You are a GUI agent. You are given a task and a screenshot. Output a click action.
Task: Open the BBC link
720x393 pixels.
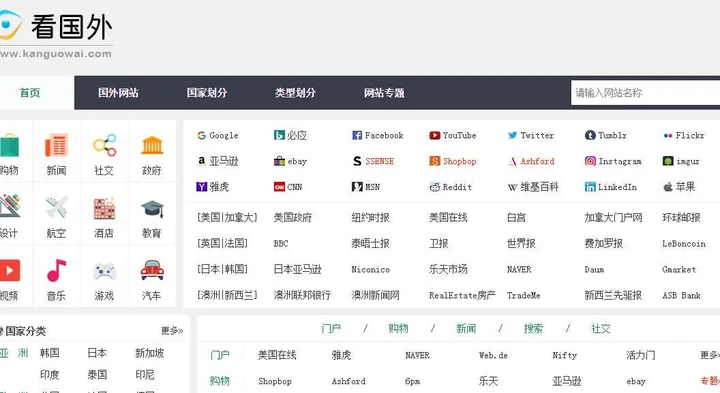tap(281, 243)
